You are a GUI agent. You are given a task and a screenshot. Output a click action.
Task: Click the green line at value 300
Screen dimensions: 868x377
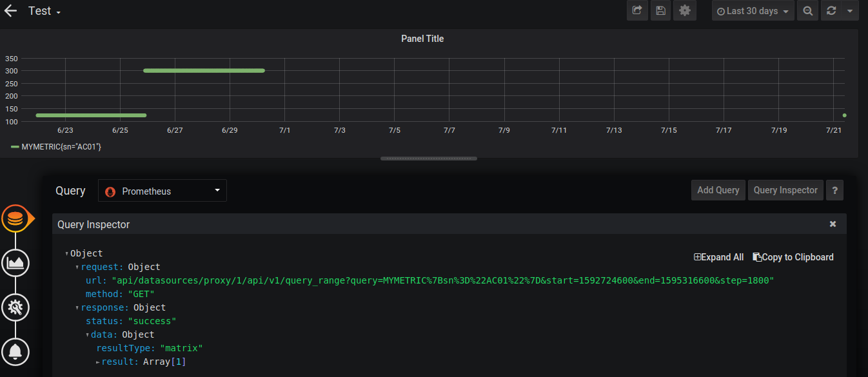click(204, 70)
